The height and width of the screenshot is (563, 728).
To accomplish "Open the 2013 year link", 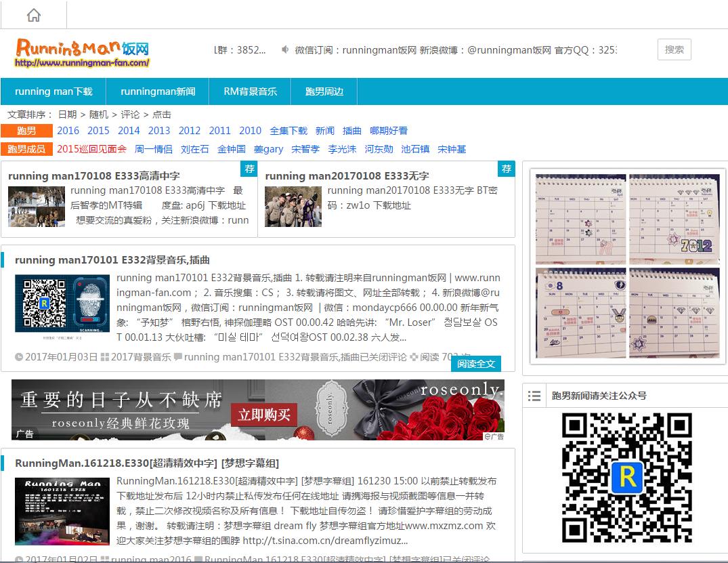I will [x=159, y=131].
